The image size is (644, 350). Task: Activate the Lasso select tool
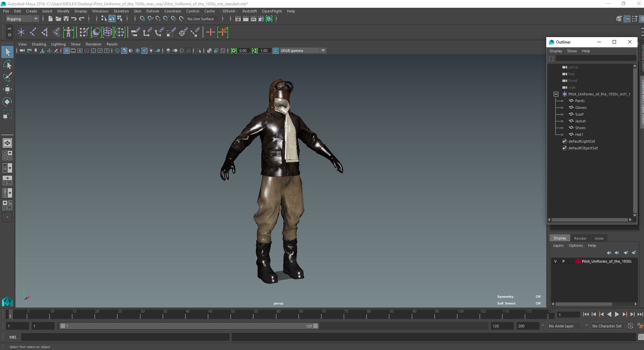pos(7,64)
